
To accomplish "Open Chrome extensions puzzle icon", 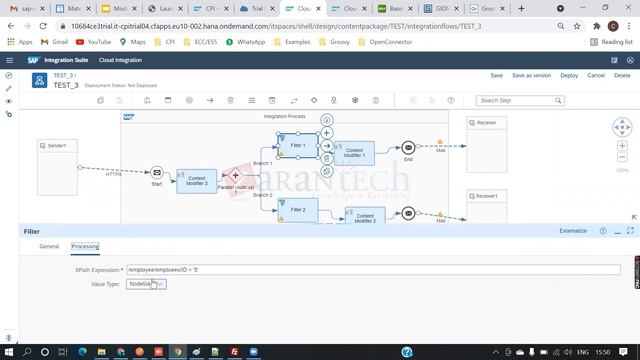I will pos(596,26).
